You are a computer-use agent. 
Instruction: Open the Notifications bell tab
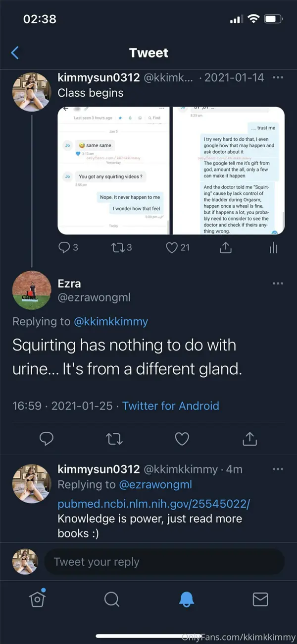tap(186, 599)
